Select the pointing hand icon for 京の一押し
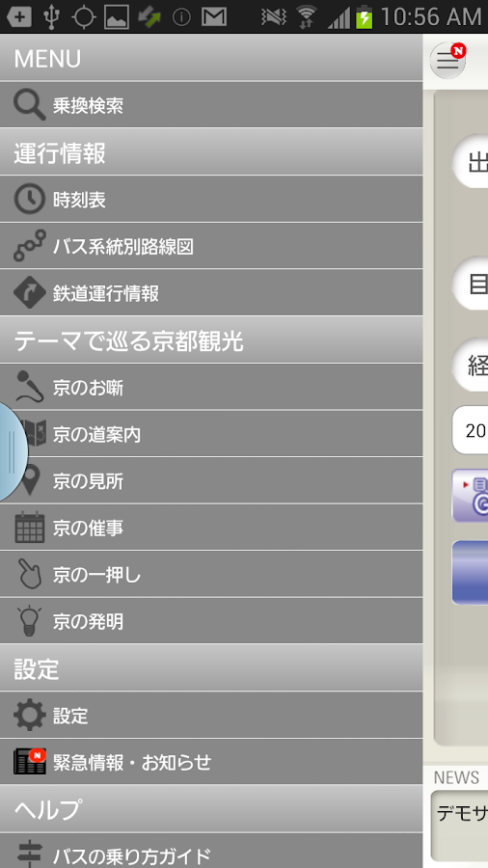 pyautogui.click(x=29, y=574)
